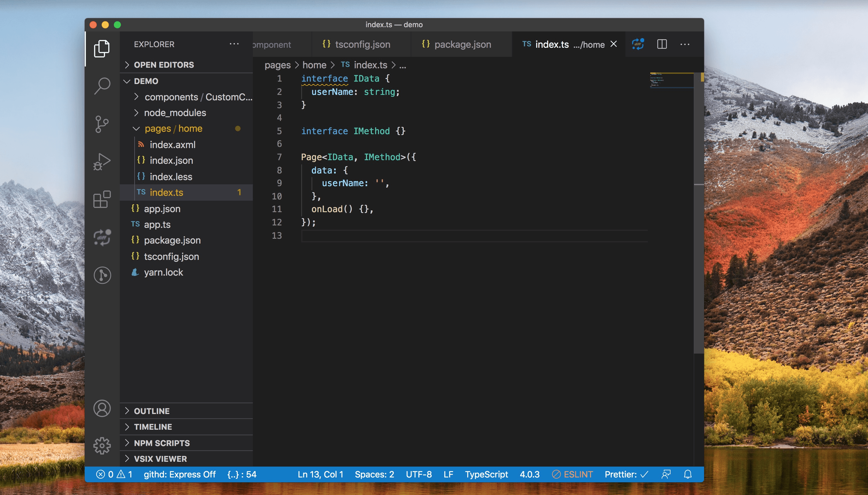Click line number 7 in the gutter
This screenshot has width=868, height=495.
(x=279, y=157)
